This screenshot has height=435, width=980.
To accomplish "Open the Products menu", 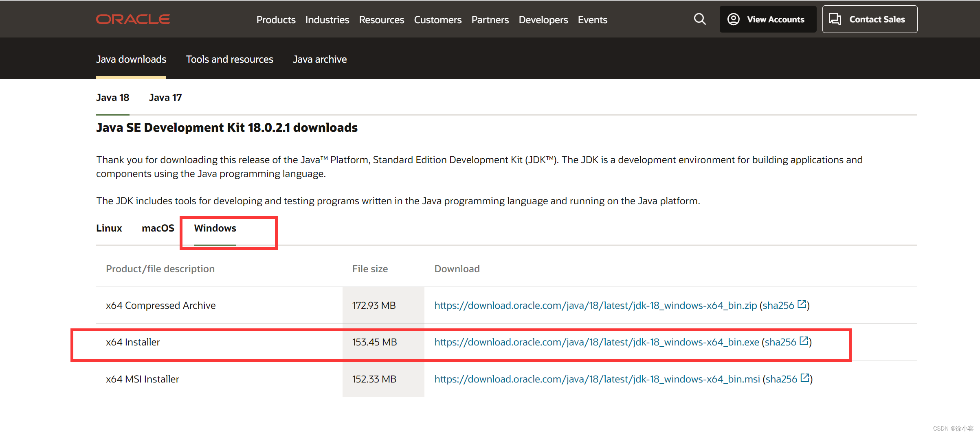I will pyautogui.click(x=276, y=20).
